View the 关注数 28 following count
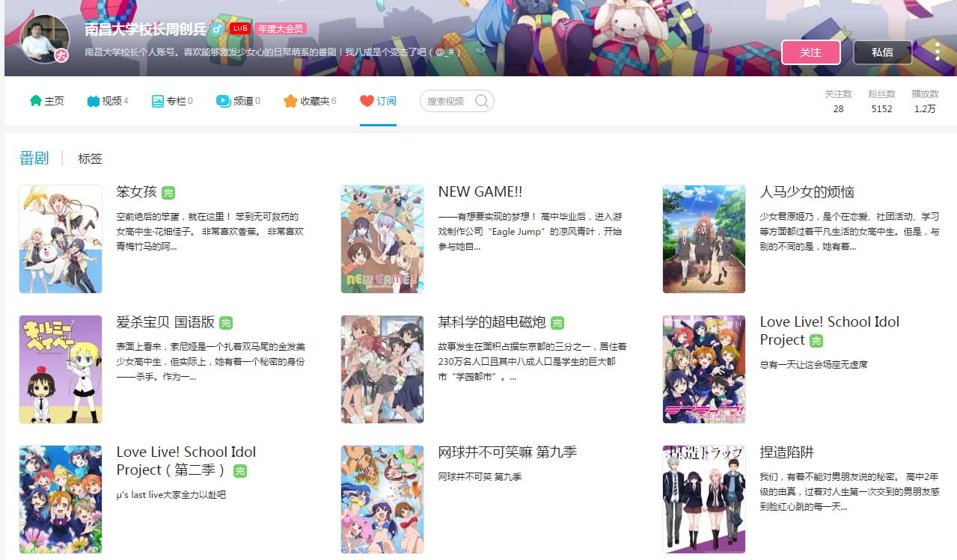Viewport: 957px width, 560px height. coord(838,101)
